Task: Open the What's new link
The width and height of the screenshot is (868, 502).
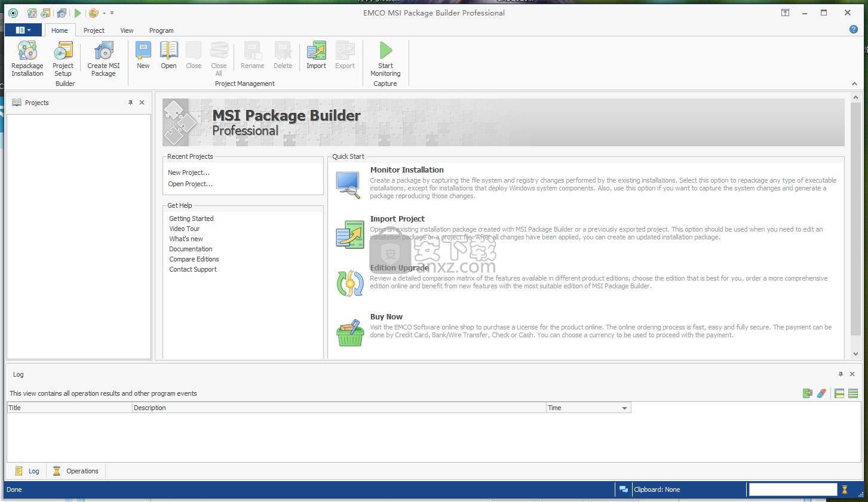Action: pos(186,239)
